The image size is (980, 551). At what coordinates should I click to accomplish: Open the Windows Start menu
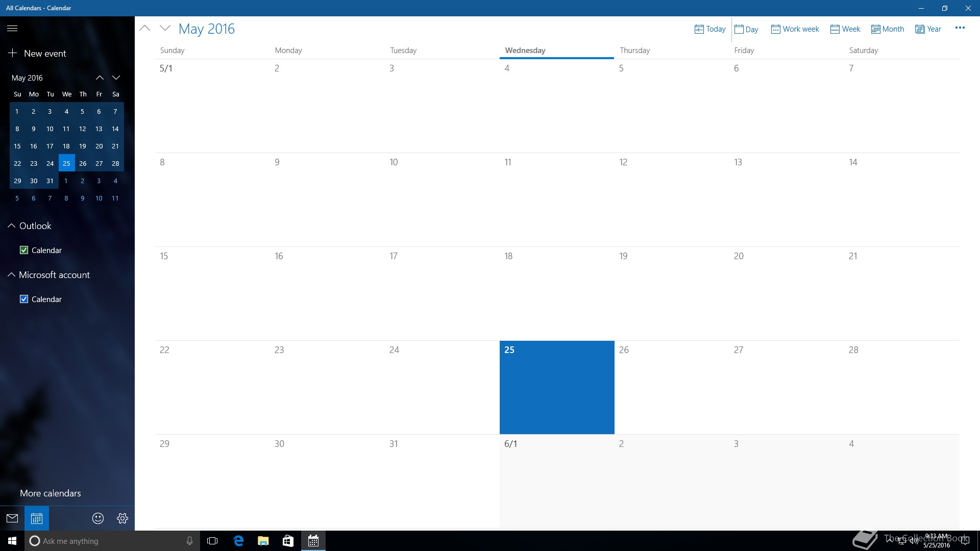12,541
